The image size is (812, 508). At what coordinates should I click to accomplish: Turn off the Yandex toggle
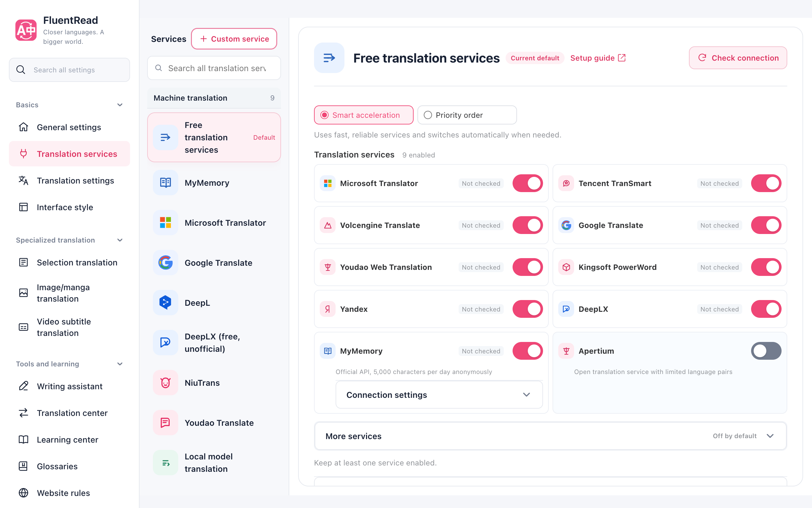[x=527, y=309]
